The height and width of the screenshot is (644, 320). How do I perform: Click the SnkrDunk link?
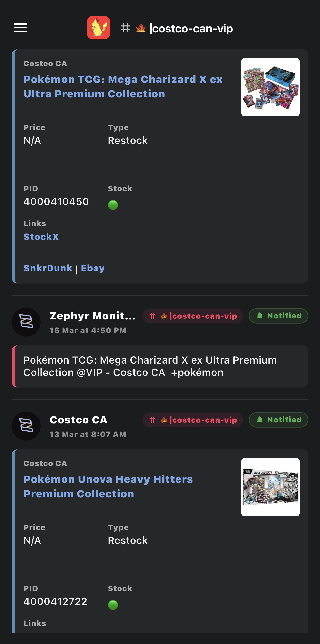pos(48,268)
